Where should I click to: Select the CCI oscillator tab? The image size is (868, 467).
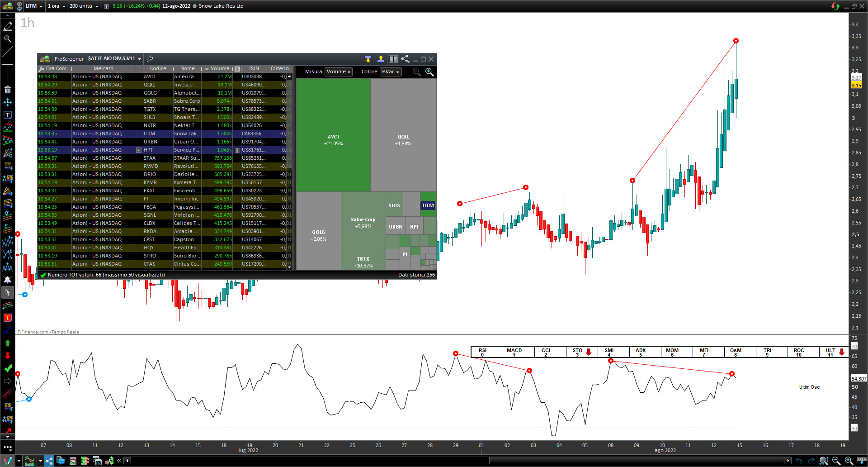[x=550, y=352]
